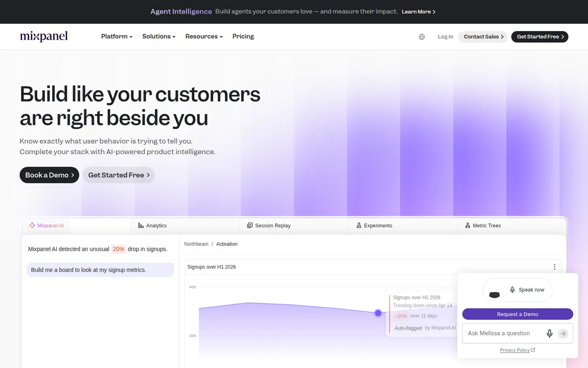588x368 pixels.
Task: Click the Analytics bar chart icon
Action: tap(141, 225)
